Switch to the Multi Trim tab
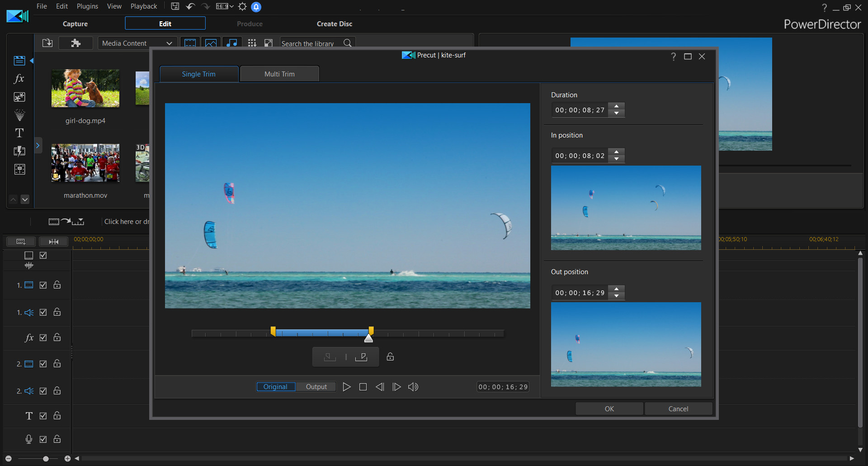The image size is (868, 466). point(279,73)
